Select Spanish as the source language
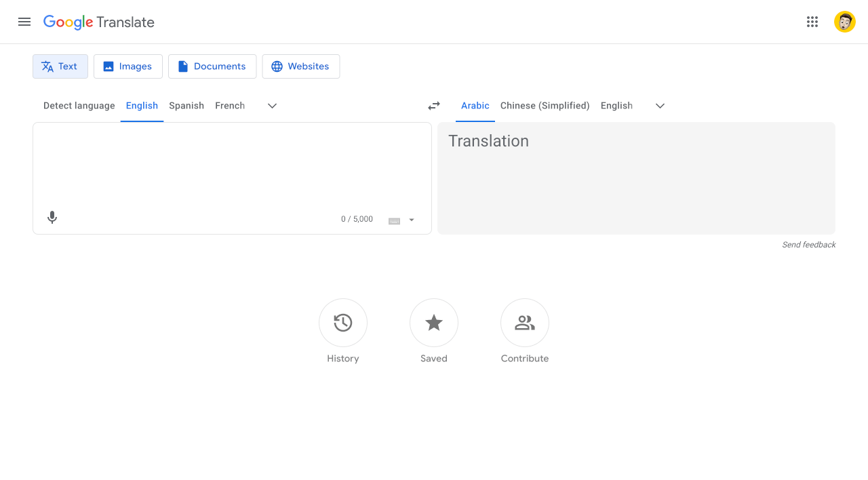Viewport: 868px width, 480px height. (186, 106)
